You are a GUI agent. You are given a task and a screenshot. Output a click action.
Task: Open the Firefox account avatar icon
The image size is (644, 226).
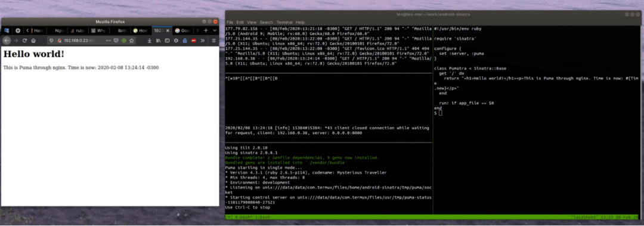point(176,41)
